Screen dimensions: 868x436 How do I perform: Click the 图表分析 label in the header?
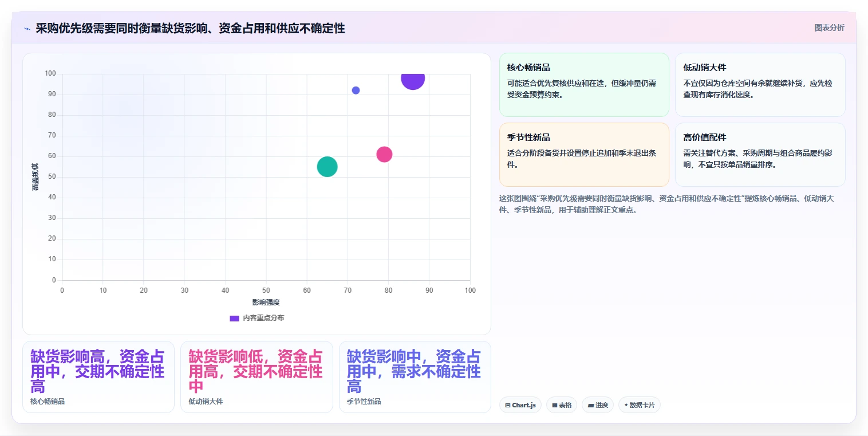click(829, 28)
